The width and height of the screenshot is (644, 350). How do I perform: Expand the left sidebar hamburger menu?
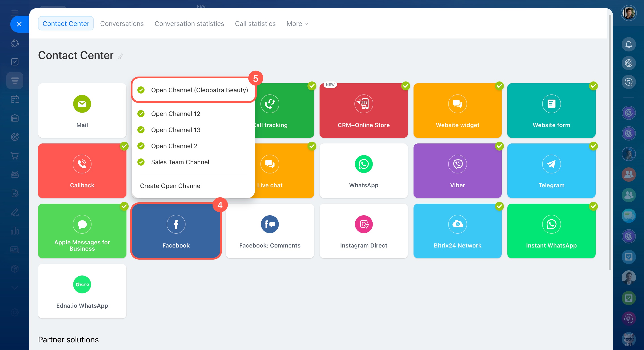pyautogui.click(x=15, y=13)
